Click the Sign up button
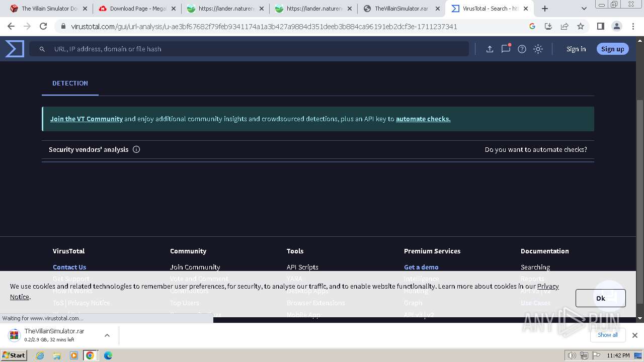Viewport: 644px width, 362px height. [612, 49]
